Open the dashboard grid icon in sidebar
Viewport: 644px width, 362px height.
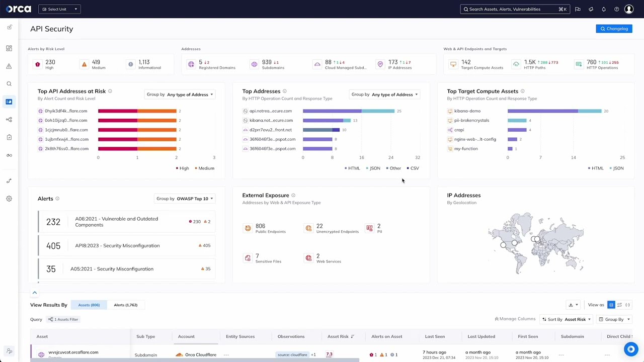[9, 48]
